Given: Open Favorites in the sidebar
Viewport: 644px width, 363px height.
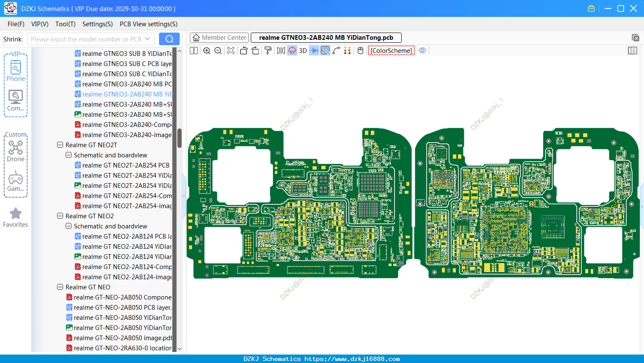Looking at the screenshot, I should point(16,217).
